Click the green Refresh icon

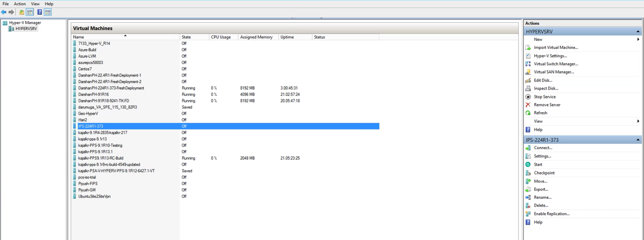[x=528, y=113]
